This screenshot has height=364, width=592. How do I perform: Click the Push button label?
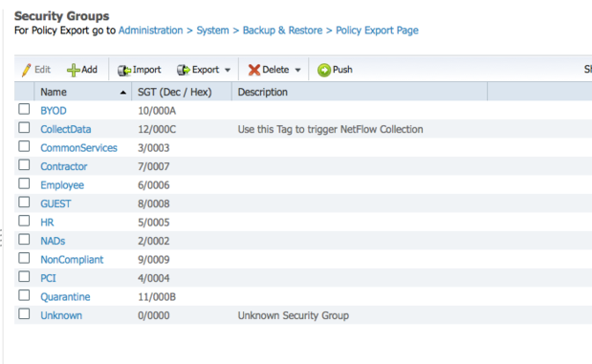pos(342,70)
